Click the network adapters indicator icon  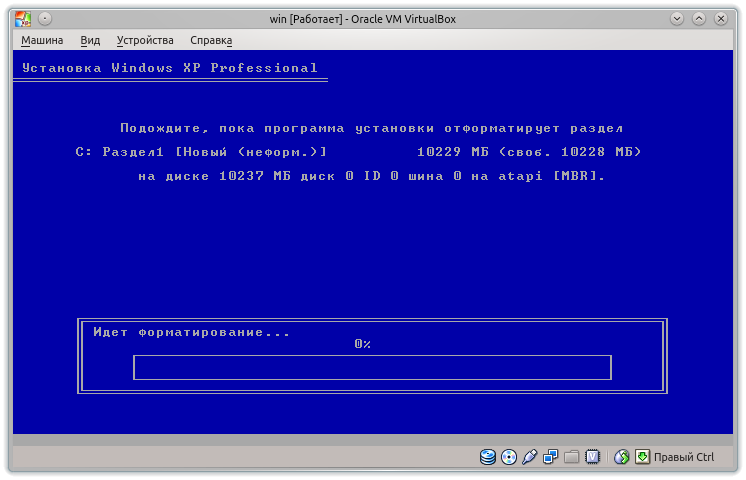coord(550,457)
